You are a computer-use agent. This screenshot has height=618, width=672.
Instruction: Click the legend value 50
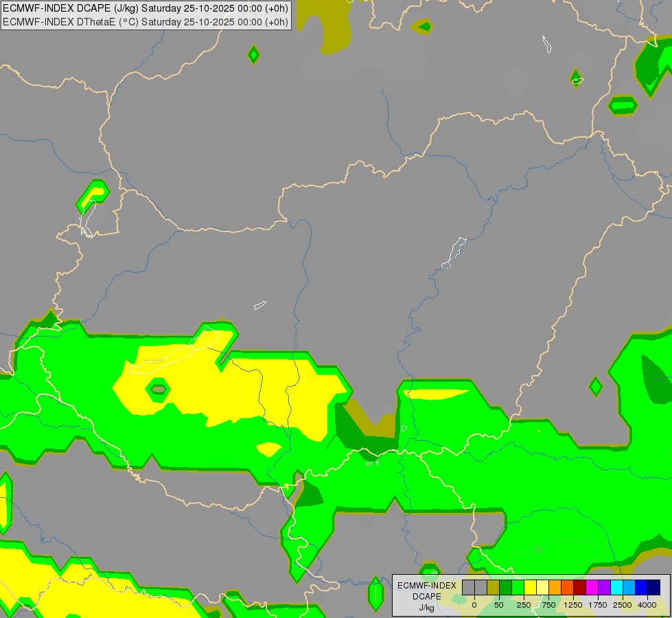coord(498,605)
